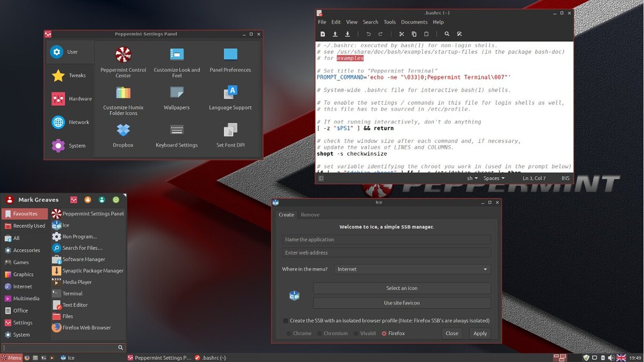Open Panel Preferences in Settings Panel
This screenshot has height=362, width=644.
230,60
